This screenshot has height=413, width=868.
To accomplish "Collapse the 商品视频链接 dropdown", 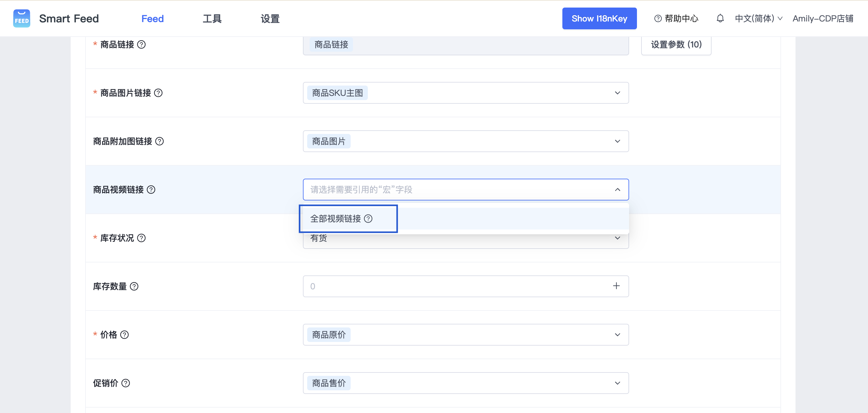I will pyautogui.click(x=617, y=190).
